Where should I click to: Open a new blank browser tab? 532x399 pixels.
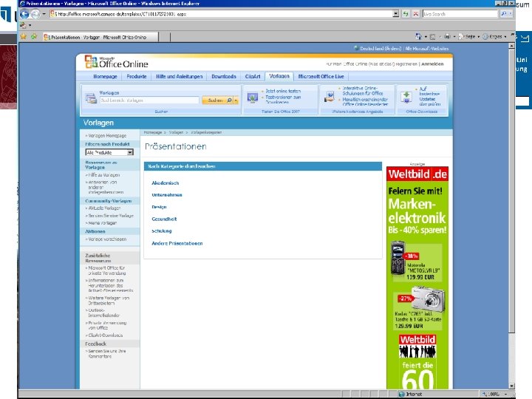coord(164,37)
